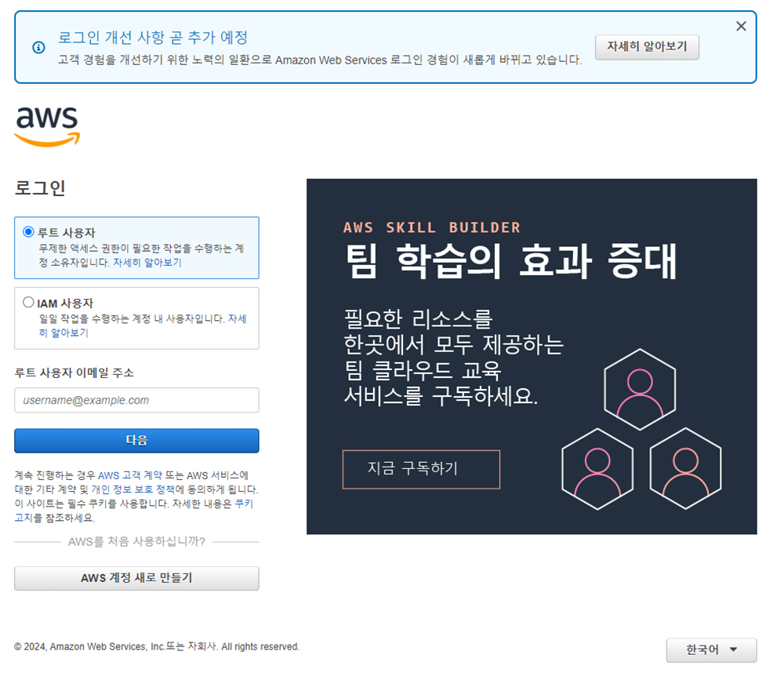
Task: Select the 루트 사용자 radio button
Action: point(28,231)
